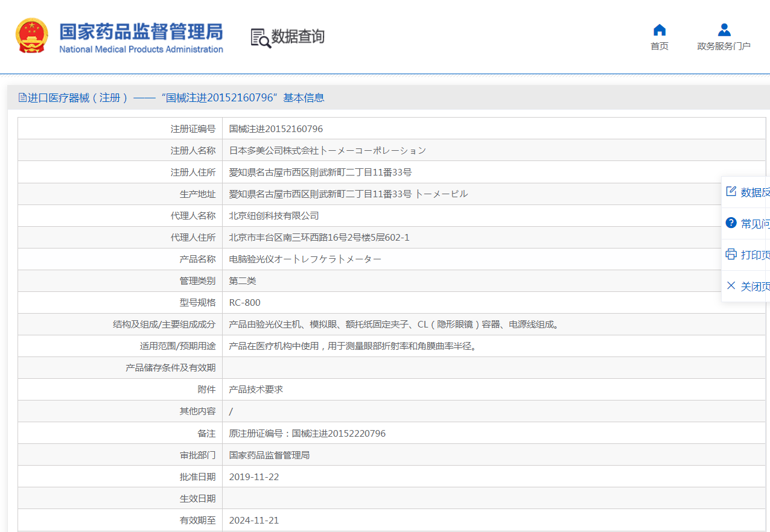Click the 常见问题 question mark icon
770x532 pixels.
(x=731, y=223)
